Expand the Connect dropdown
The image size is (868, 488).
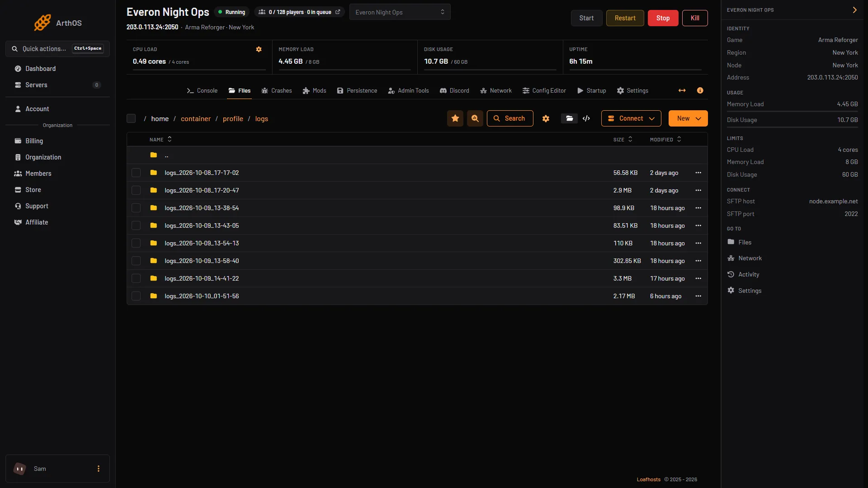click(631, 118)
